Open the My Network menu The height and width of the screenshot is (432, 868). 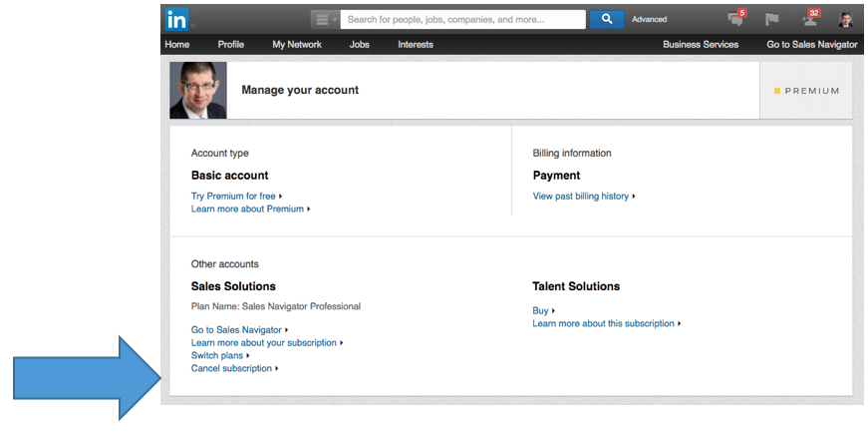point(297,44)
